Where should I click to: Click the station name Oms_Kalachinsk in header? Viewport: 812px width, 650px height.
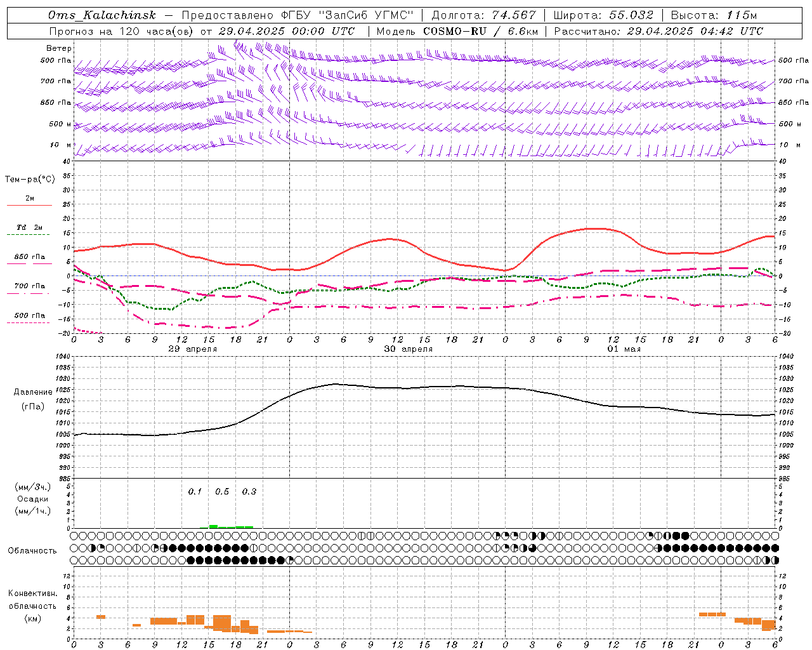tap(101, 15)
